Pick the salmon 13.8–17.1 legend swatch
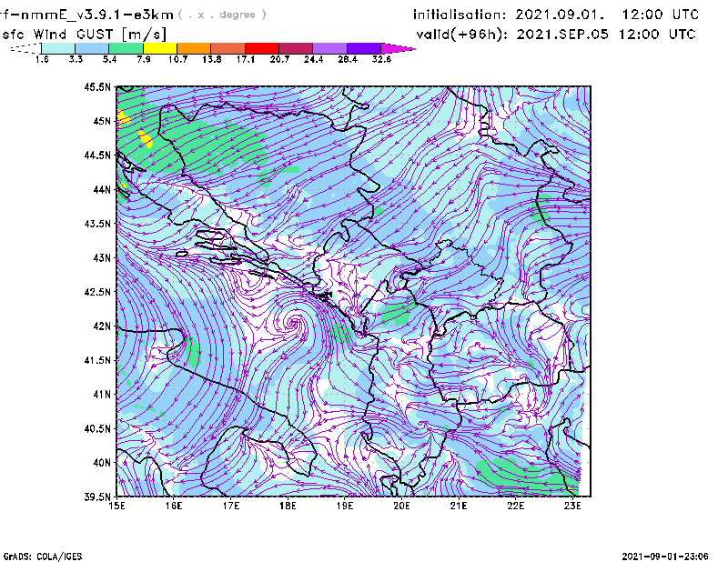 point(228,48)
